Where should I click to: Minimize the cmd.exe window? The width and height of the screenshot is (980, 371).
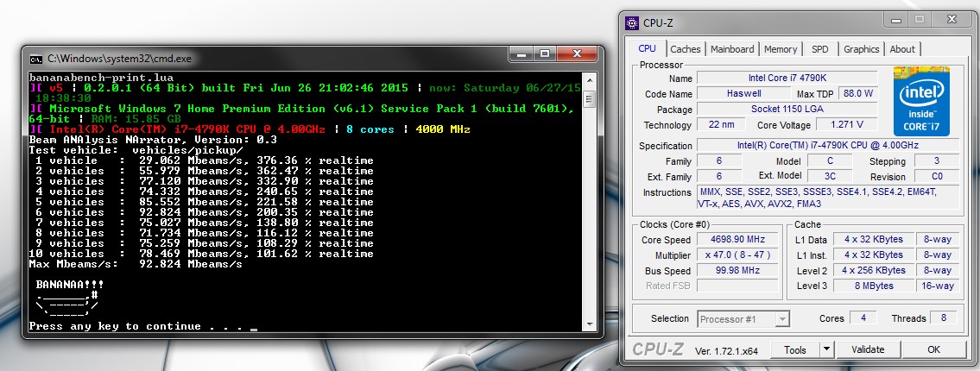[x=522, y=54]
